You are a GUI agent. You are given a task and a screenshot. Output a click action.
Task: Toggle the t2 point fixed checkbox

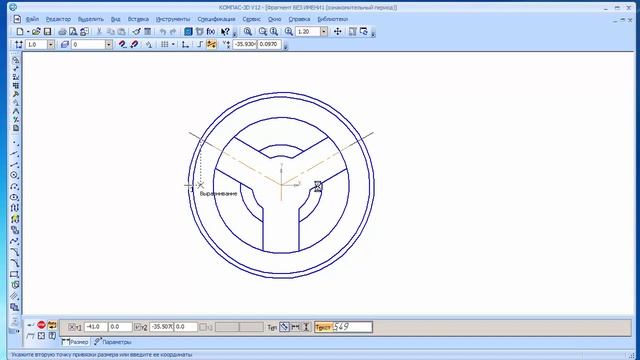pyautogui.click(x=138, y=327)
